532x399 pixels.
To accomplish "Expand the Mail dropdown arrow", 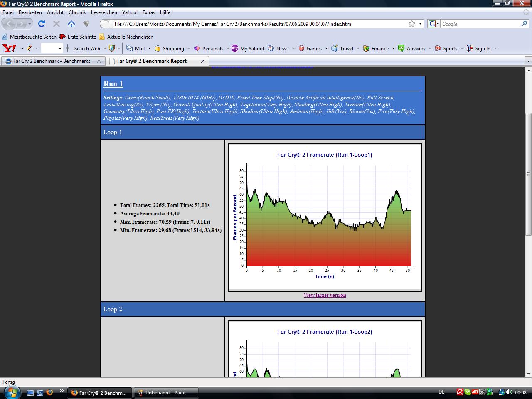I will (x=149, y=48).
